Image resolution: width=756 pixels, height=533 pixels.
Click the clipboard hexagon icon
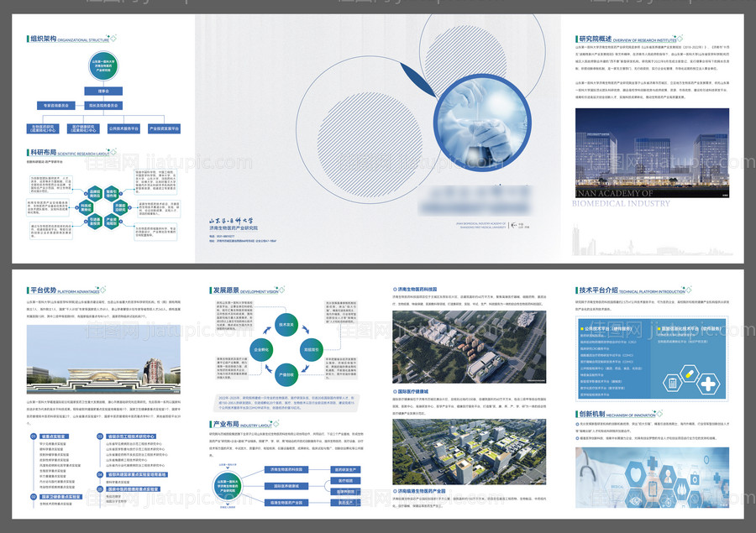click(674, 384)
